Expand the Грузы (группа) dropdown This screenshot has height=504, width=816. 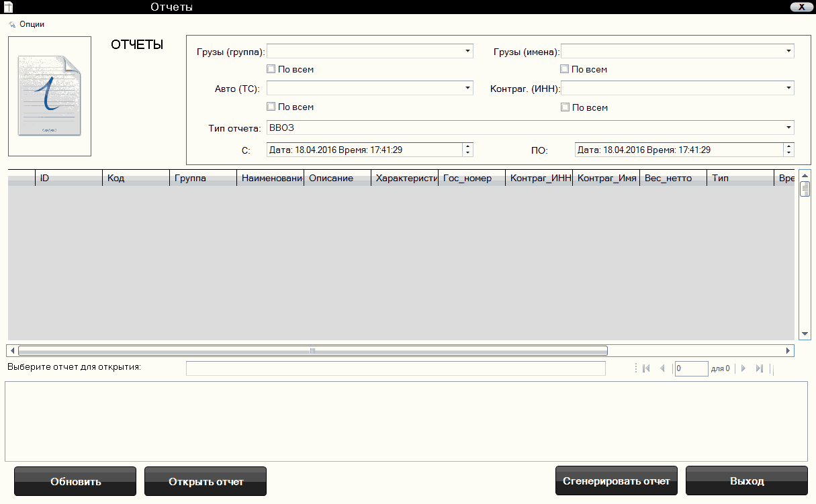[467, 51]
